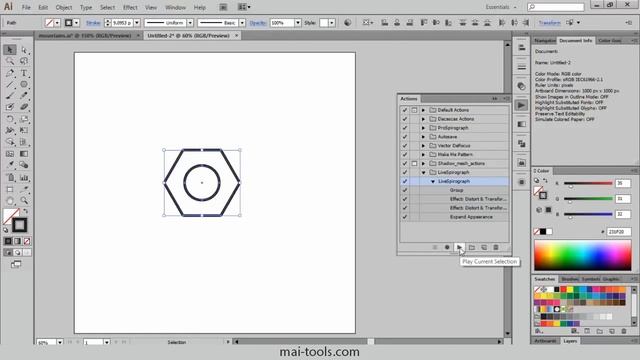The height and width of the screenshot is (360, 640).
Task: Select the Eraser tool
Action: click(x=24, y=107)
